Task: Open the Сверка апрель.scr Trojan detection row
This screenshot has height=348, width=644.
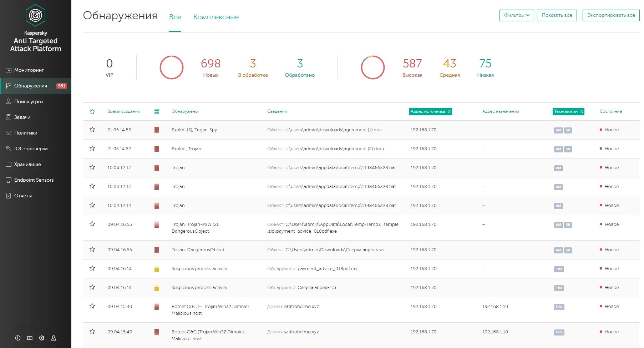Action: point(361,250)
